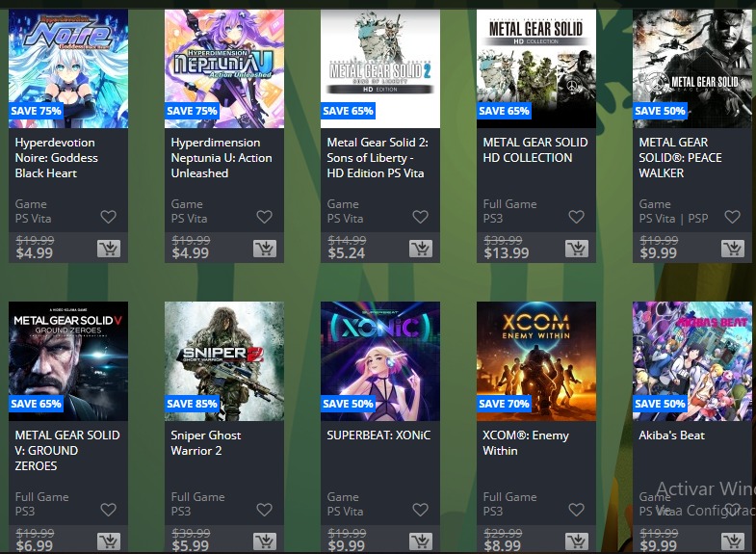
Task: Open the Sniper Ghost Warrior 2 cover image
Action: tap(224, 361)
